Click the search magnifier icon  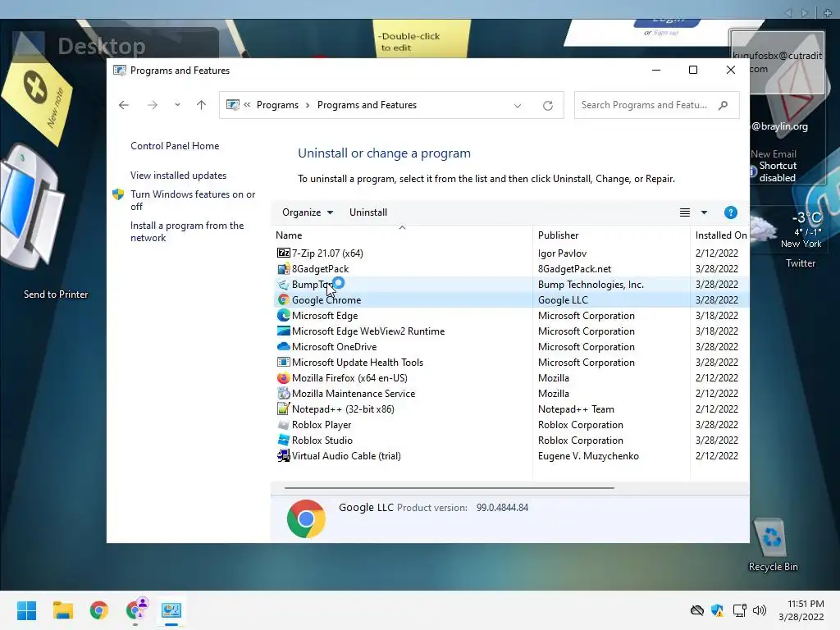pos(724,105)
